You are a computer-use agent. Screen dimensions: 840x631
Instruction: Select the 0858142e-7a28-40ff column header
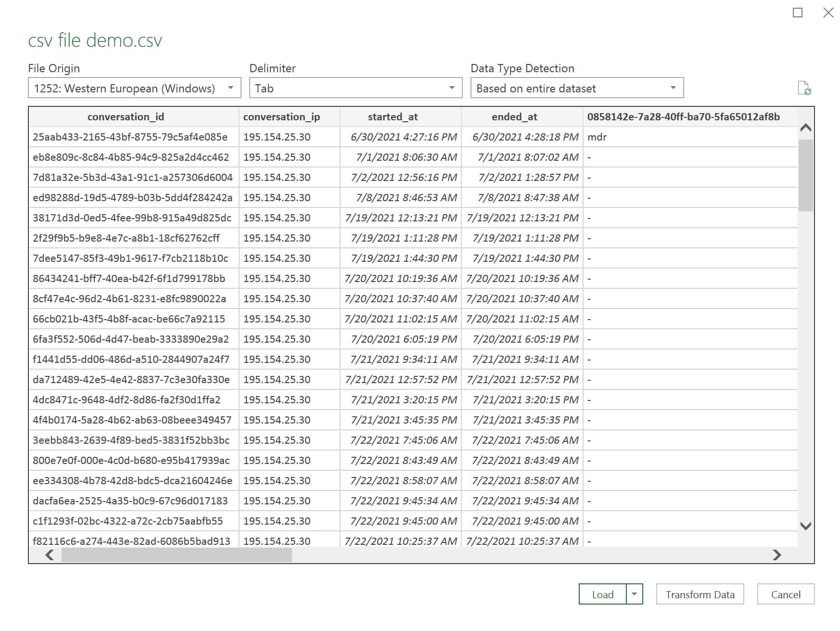[x=690, y=117]
